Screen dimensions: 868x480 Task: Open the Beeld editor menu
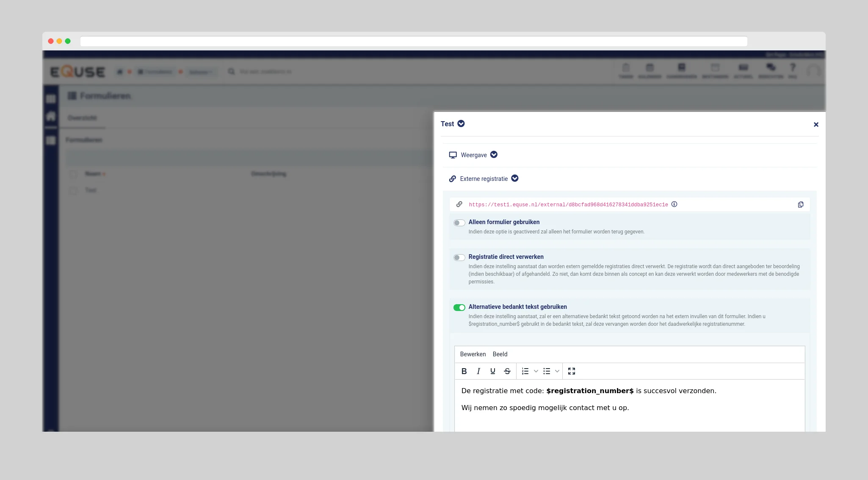[500, 354]
